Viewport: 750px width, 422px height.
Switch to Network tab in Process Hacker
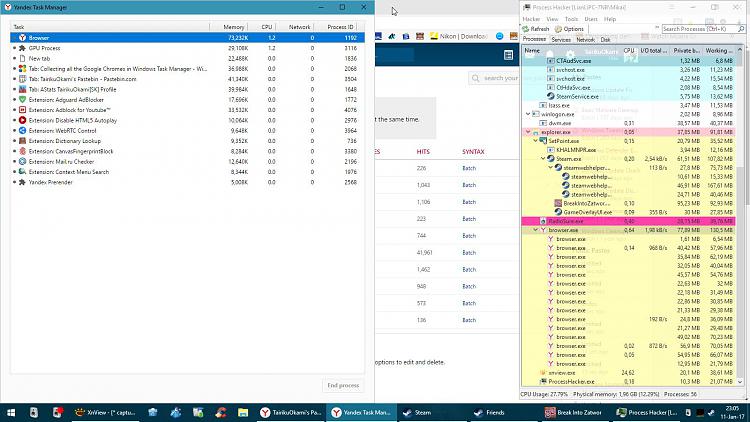tap(585, 40)
